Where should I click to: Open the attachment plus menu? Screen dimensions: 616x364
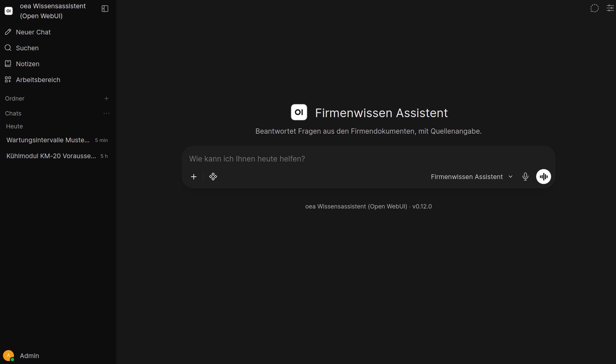pos(194,177)
